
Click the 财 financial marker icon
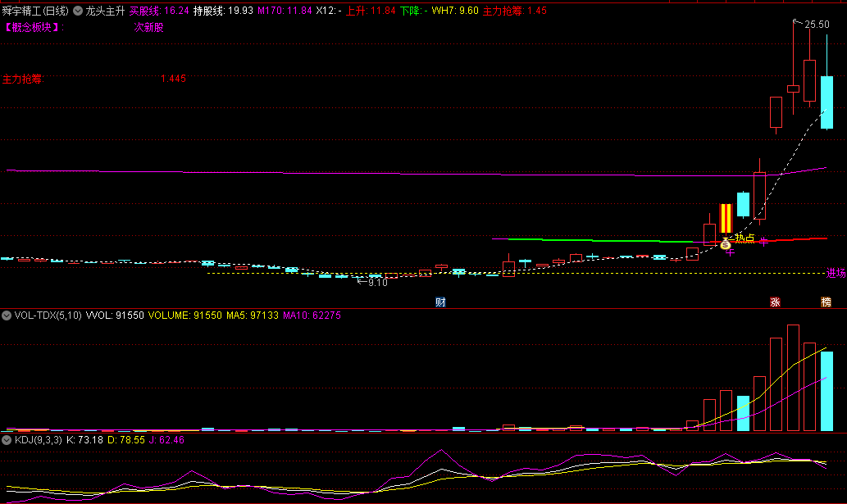pos(441,302)
